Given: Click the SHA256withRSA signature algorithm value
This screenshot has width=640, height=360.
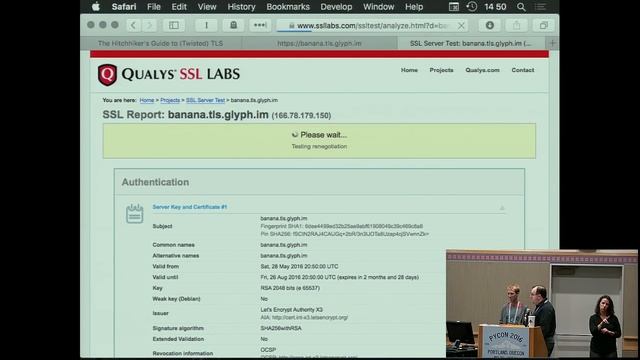Looking at the screenshot, I should pos(281,328).
